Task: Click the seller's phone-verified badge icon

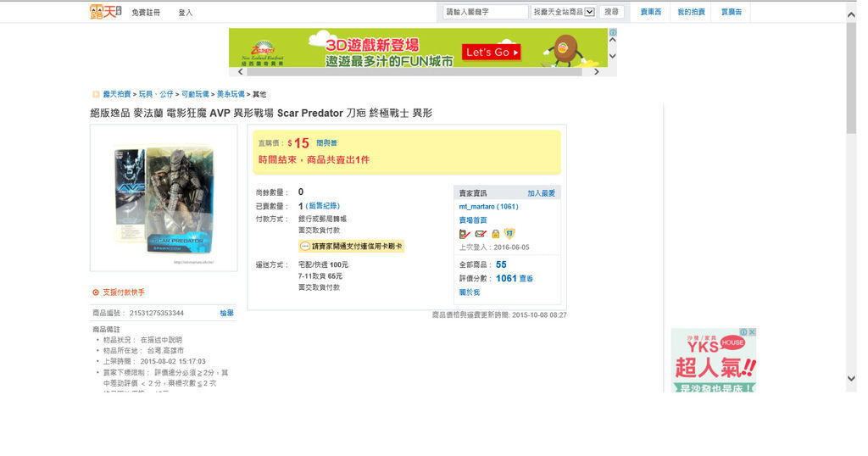Action: (x=465, y=234)
